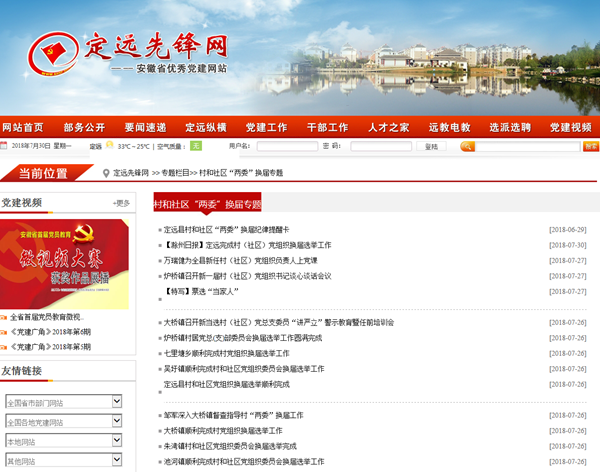Open the 定远纵横 menu item

pos(206,127)
